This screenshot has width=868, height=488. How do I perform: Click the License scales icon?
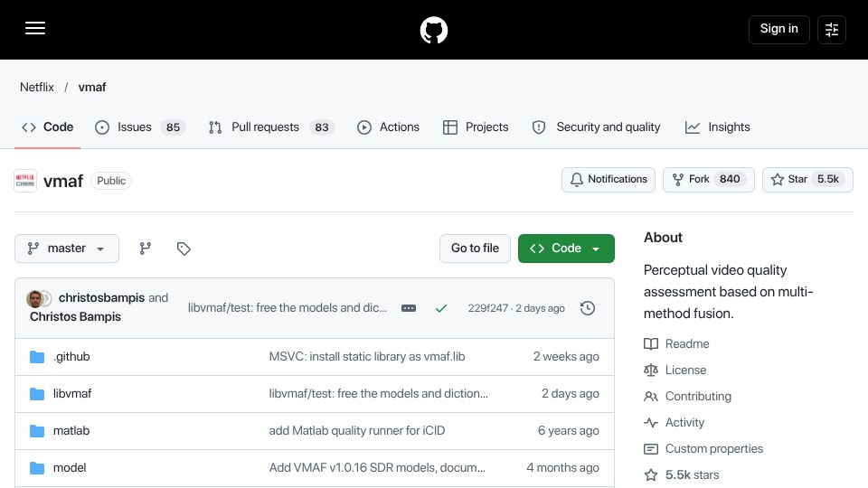coord(651,371)
